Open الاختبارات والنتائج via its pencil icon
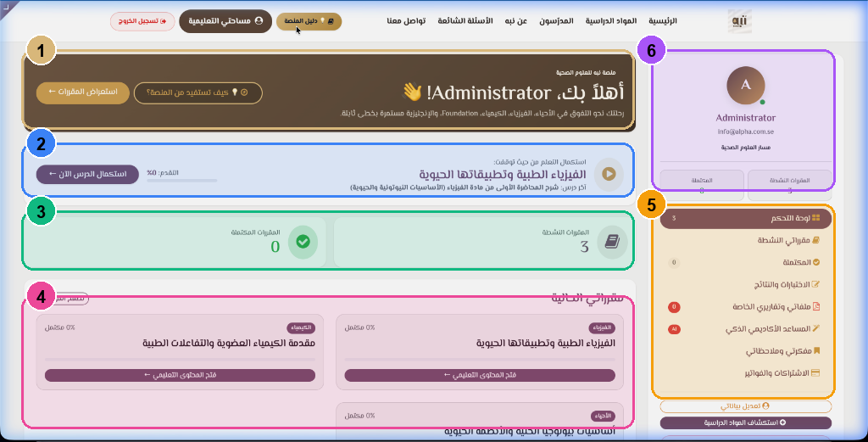The width and height of the screenshot is (868, 442). pos(816,285)
